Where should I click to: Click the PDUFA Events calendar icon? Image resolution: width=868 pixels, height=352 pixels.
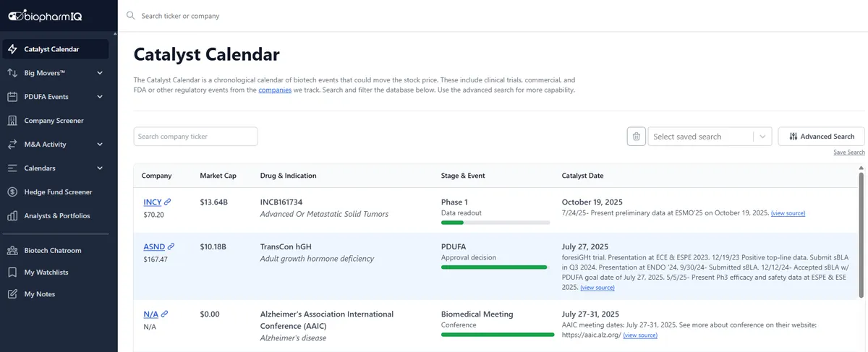(x=12, y=97)
